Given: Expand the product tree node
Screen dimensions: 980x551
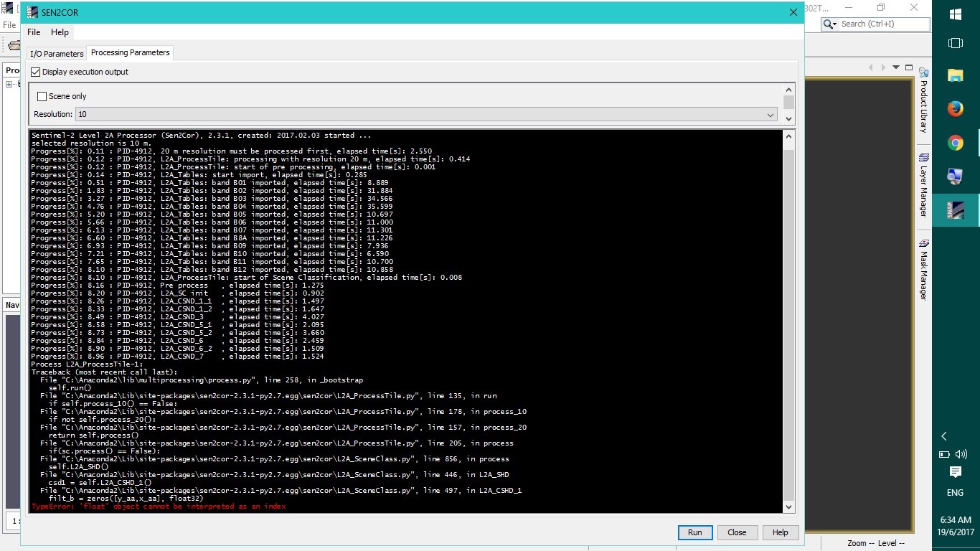Looking at the screenshot, I should click(x=9, y=85).
